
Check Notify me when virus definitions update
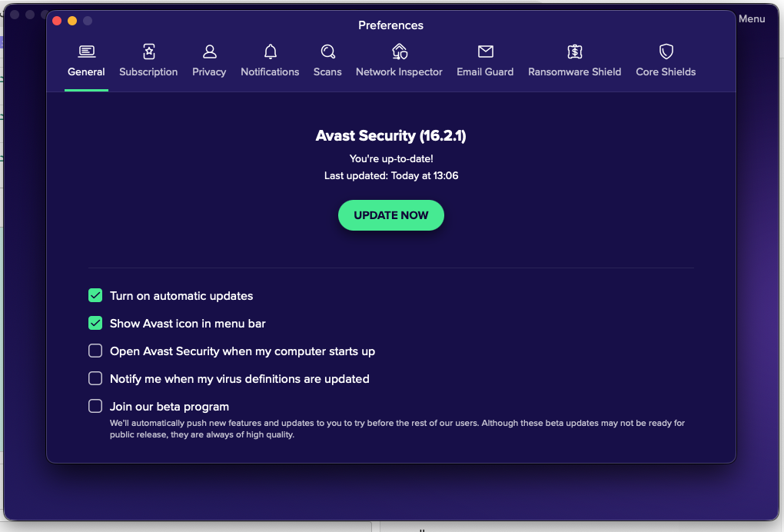click(x=95, y=378)
